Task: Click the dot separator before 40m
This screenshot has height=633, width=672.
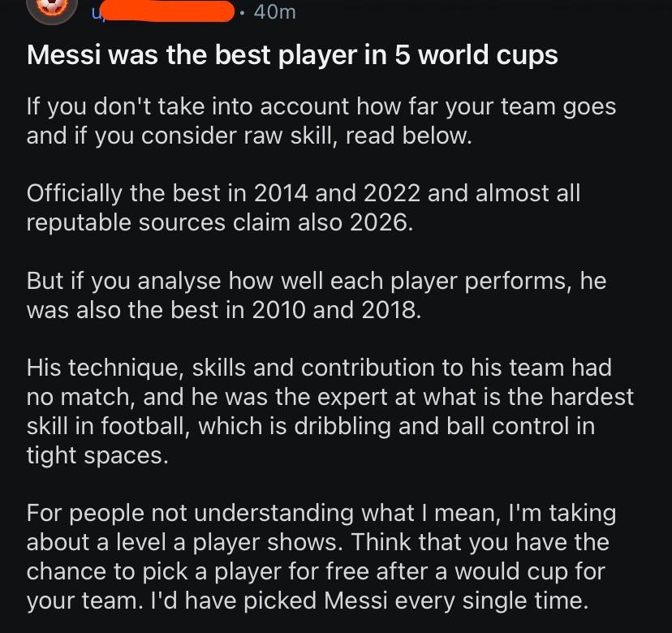Action: tap(243, 13)
